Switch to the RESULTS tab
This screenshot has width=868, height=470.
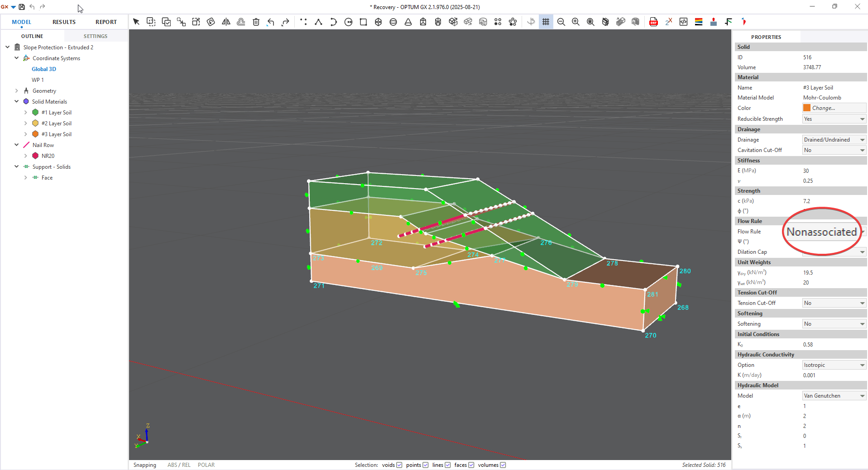(x=63, y=21)
